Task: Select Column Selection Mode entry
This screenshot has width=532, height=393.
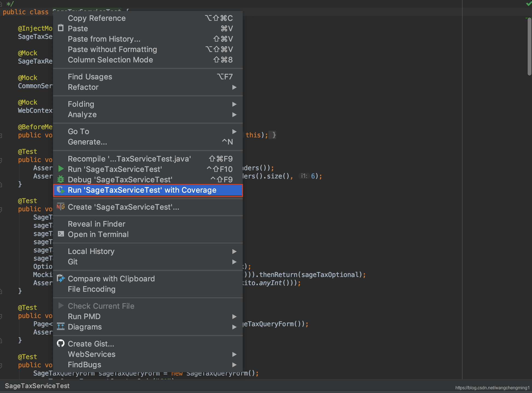Action: click(x=110, y=60)
